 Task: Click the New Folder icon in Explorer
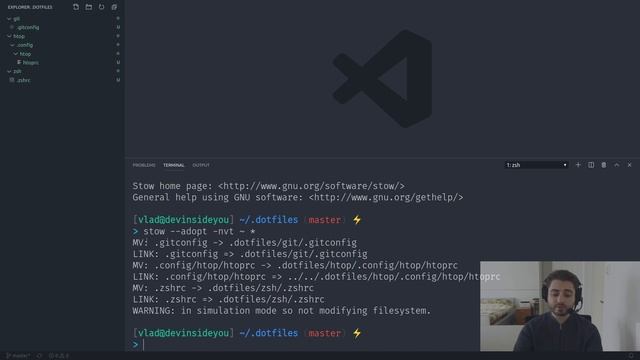89,7
